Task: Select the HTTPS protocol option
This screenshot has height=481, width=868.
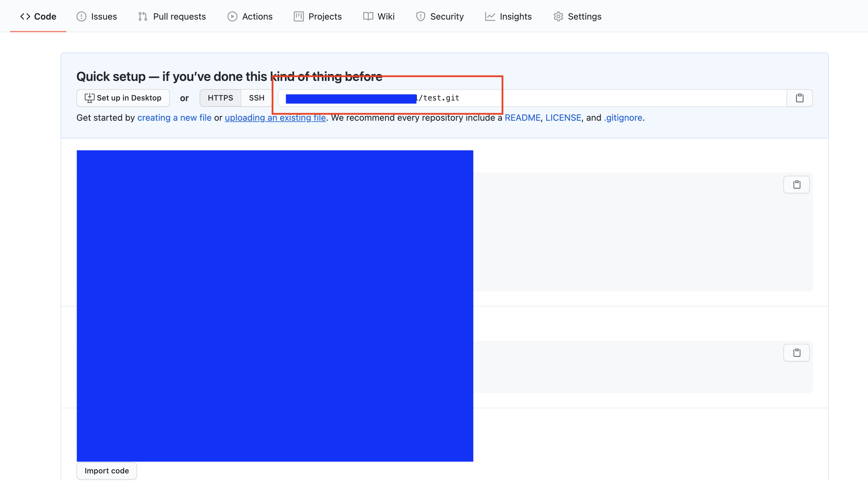Action: (x=220, y=98)
